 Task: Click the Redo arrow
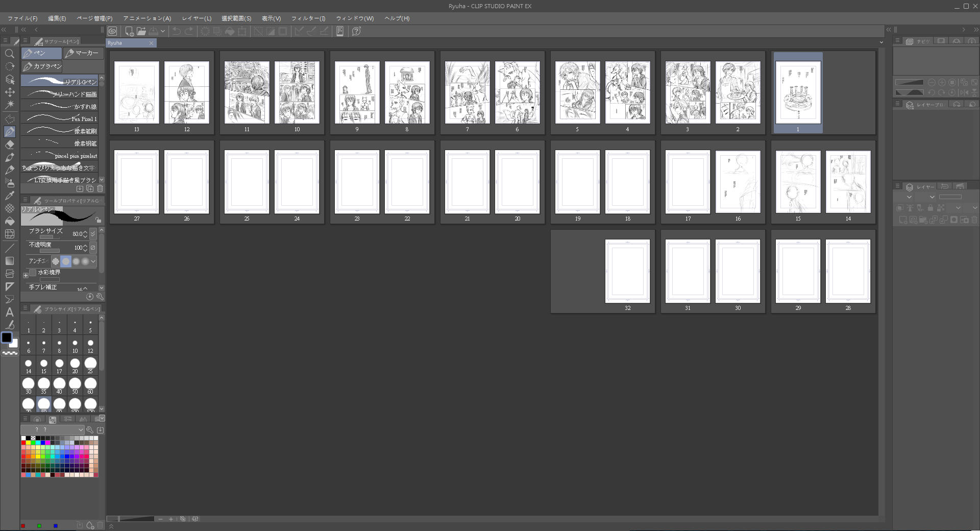(x=189, y=32)
